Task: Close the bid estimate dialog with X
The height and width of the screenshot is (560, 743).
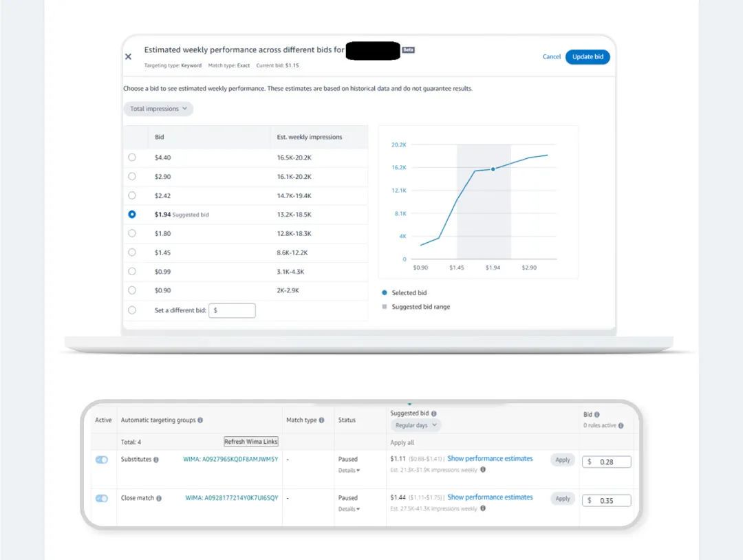Action: 128,57
